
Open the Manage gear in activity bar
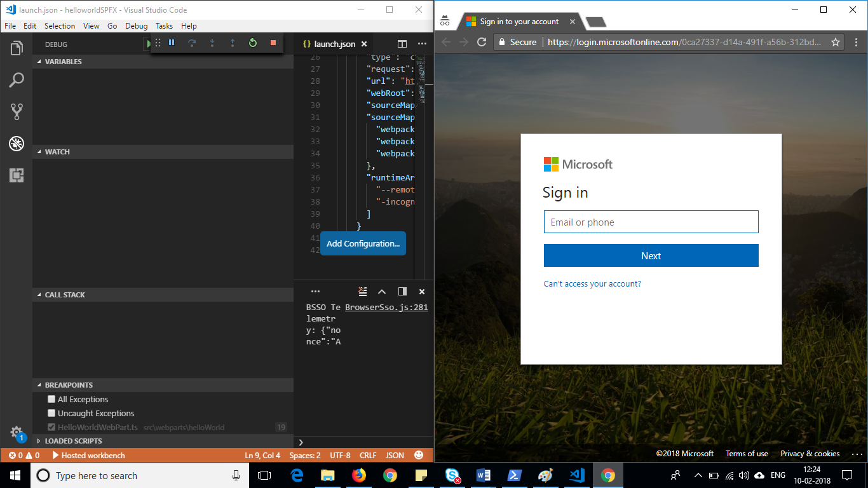[x=17, y=433]
